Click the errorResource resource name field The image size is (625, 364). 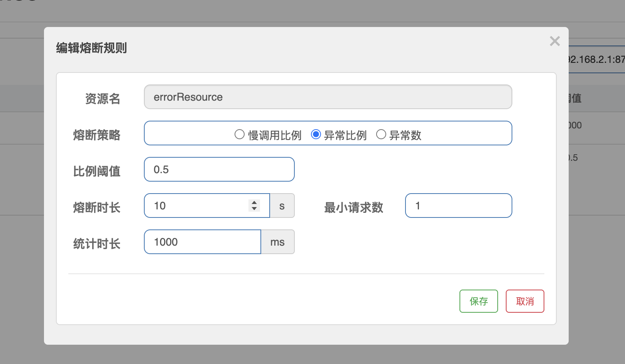pos(328,97)
